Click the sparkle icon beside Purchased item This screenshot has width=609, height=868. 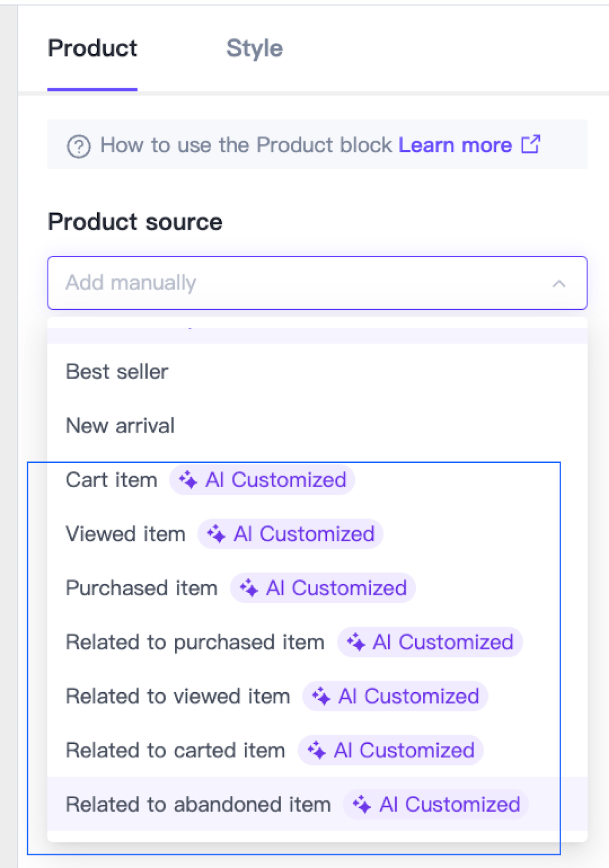(x=249, y=588)
